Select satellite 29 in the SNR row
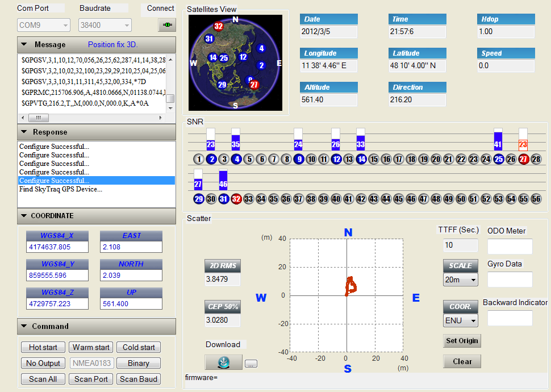This screenshot has height=392, width=551. pos(199,199)
